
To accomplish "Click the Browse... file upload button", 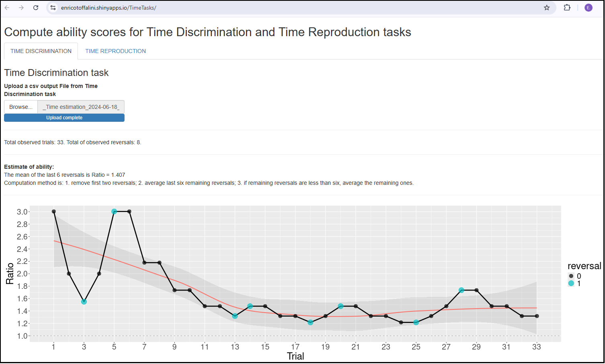I will point(21,107).
